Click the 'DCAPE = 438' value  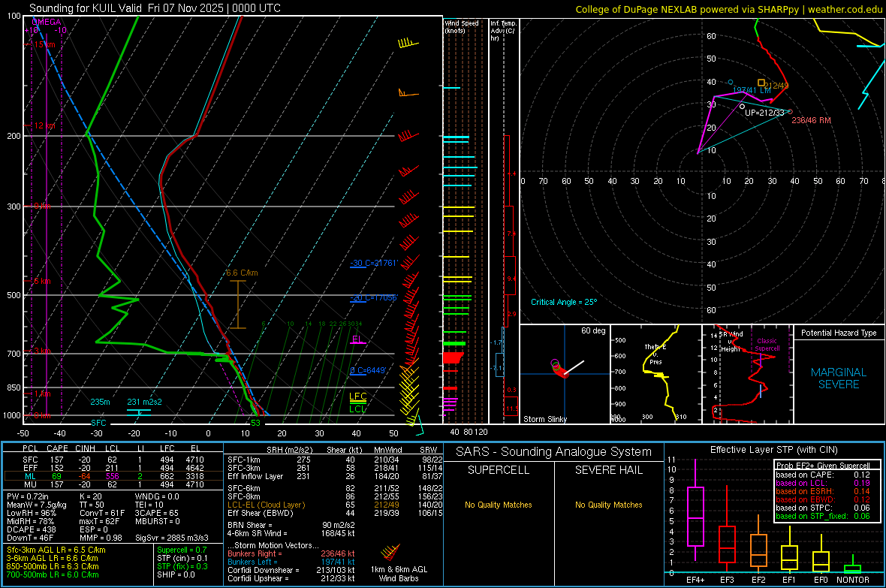click(x=31, y=529)
